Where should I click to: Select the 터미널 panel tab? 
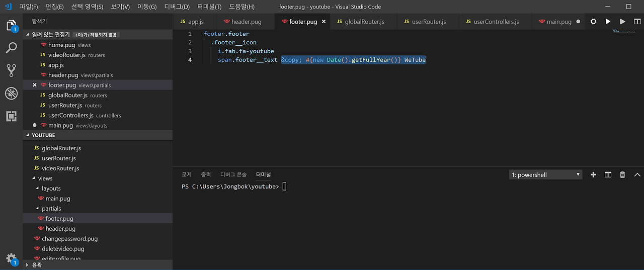pyautogui.click(x=263, y=174)
